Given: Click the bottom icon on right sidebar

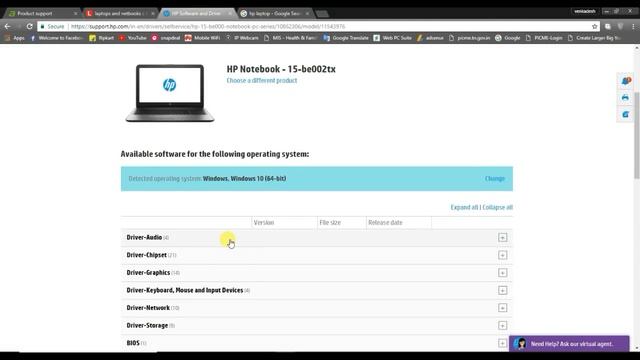Looking at the screenshot, I should coord(625,115).
